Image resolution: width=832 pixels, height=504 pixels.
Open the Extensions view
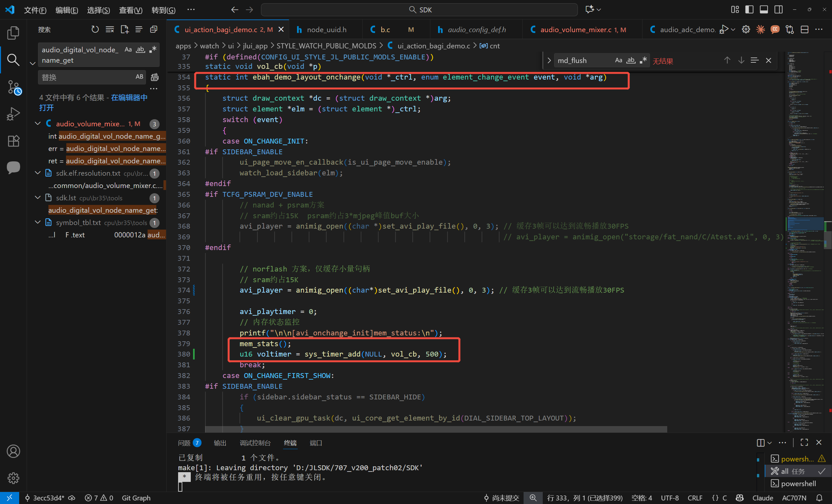13,141
